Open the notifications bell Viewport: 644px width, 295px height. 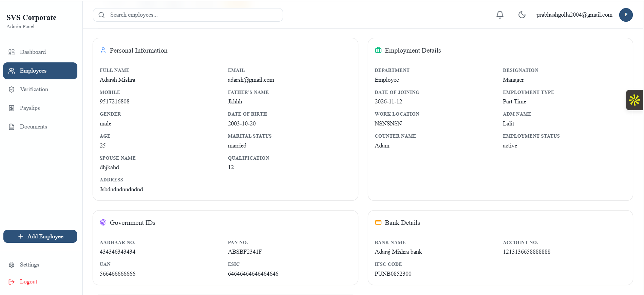click(500, 15)
